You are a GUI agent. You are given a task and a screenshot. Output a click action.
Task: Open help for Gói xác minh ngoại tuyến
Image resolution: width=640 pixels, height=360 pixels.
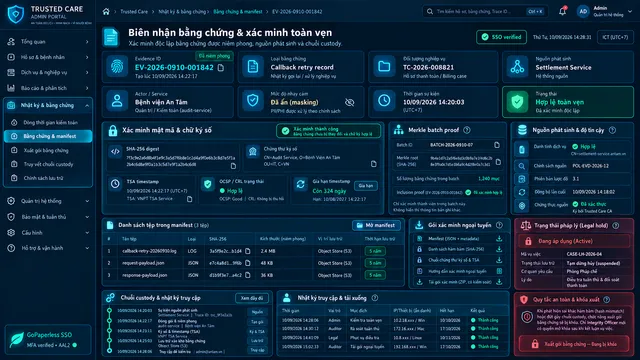pyautogui.click(x=499, y=225)
